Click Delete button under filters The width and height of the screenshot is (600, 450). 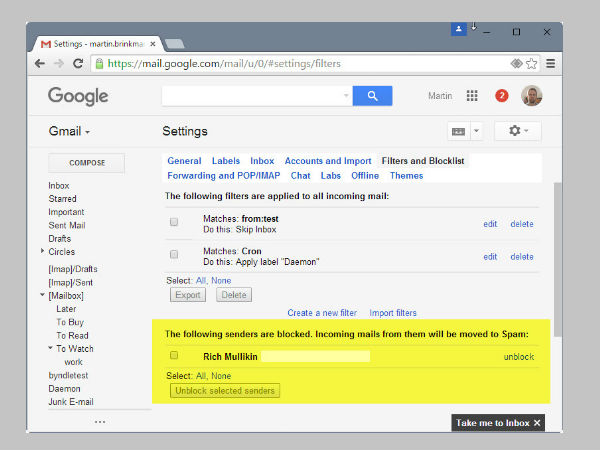(234, 295)
